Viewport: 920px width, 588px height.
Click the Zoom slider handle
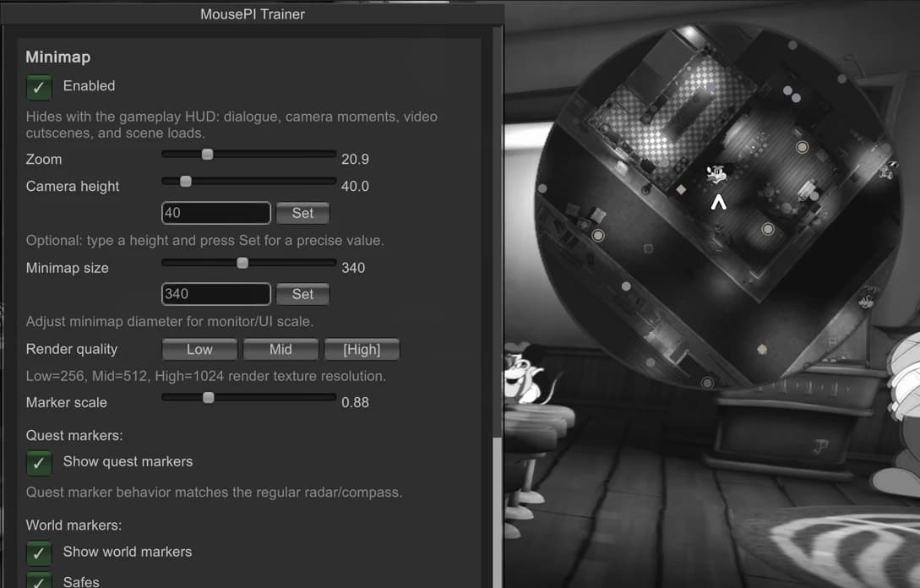207,155
